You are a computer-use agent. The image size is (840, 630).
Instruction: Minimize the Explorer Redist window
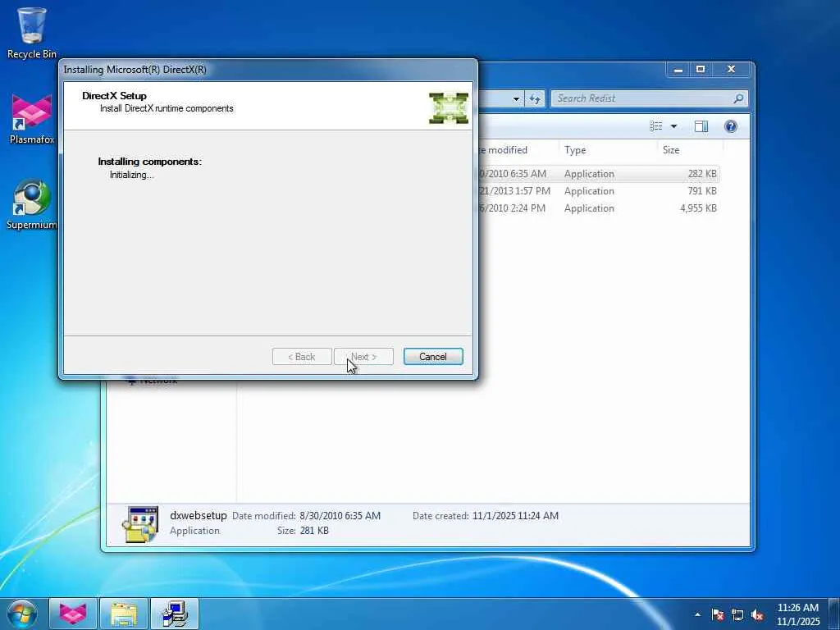tap(678, 70)
